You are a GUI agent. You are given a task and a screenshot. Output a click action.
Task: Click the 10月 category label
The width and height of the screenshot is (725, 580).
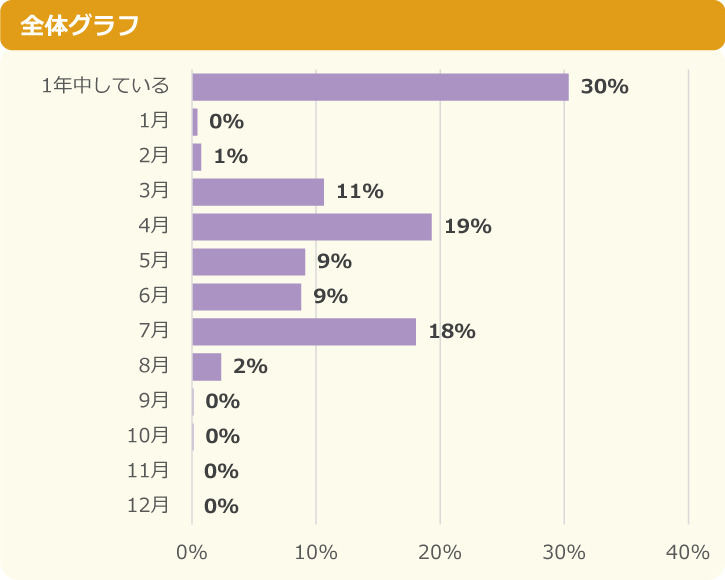pyautogui.click(x=148, y=435)
